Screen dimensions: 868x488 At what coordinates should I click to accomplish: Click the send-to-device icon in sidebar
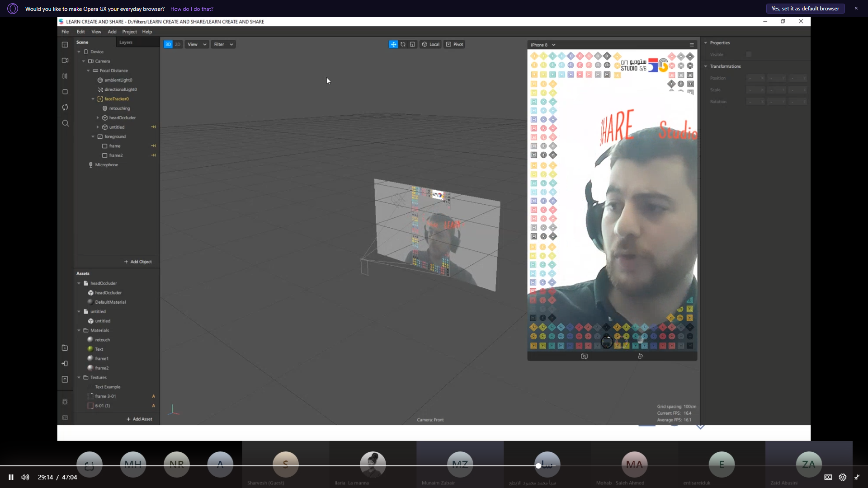65,363
